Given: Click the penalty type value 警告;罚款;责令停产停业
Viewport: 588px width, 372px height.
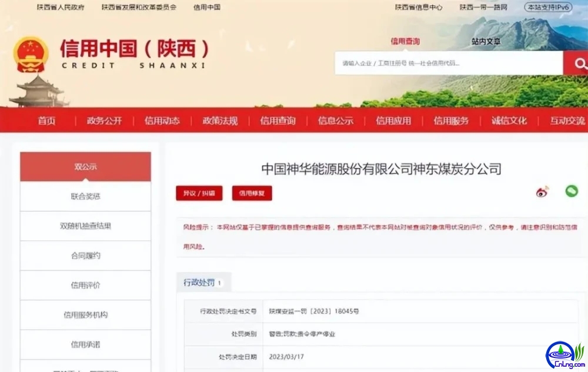Looking at the screenshot, I should click(x=302, y=334).
